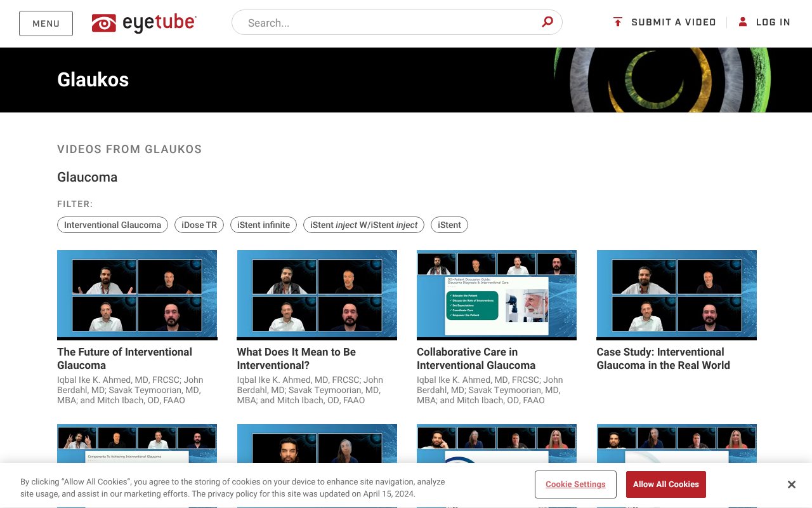Image resolution: width=812 pixels, height=508 pixels.
Task: Select the Log In link
Action: pos(773,22)
